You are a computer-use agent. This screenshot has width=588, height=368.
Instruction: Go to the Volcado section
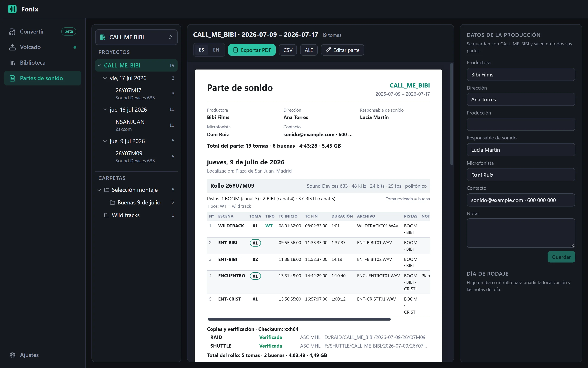43,47
